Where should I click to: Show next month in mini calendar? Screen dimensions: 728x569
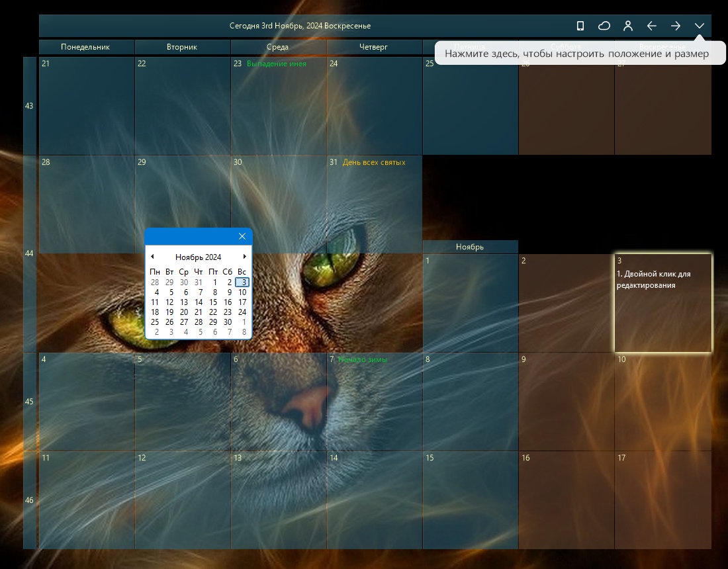pos(245,257)
